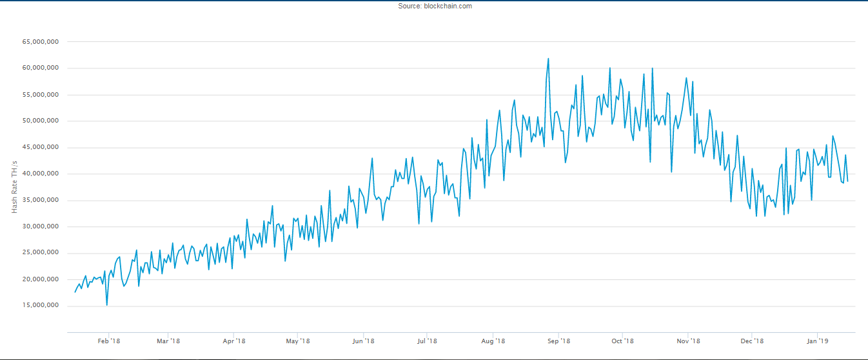
Task: Click the 65,000,000 y-axis value
Action: click(41, 42)
